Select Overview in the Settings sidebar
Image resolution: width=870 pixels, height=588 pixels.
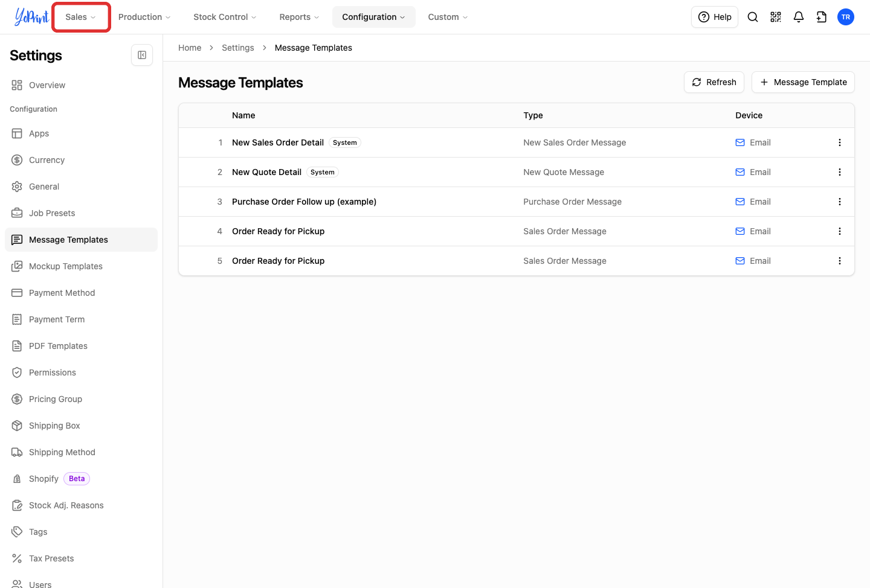pos(81,85)
